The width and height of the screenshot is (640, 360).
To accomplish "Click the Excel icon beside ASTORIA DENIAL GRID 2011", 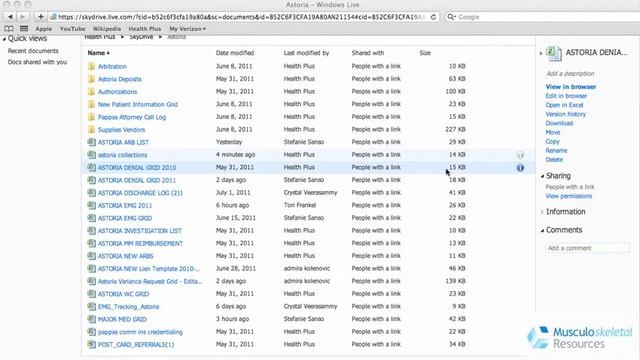I will tap(91, 180).
